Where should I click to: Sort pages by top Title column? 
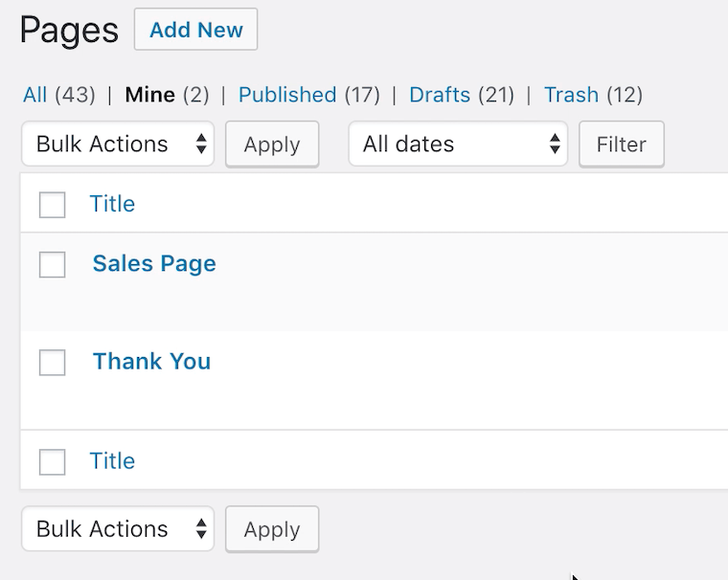(112, 204)
